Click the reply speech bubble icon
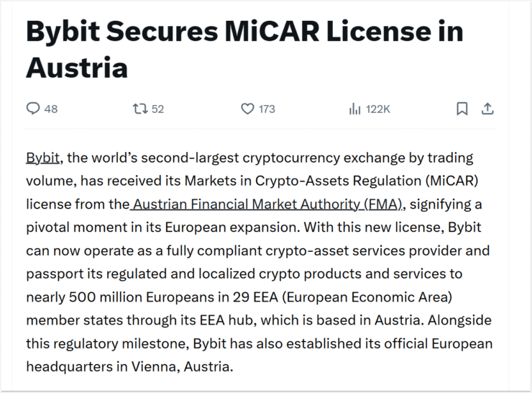 33,109
